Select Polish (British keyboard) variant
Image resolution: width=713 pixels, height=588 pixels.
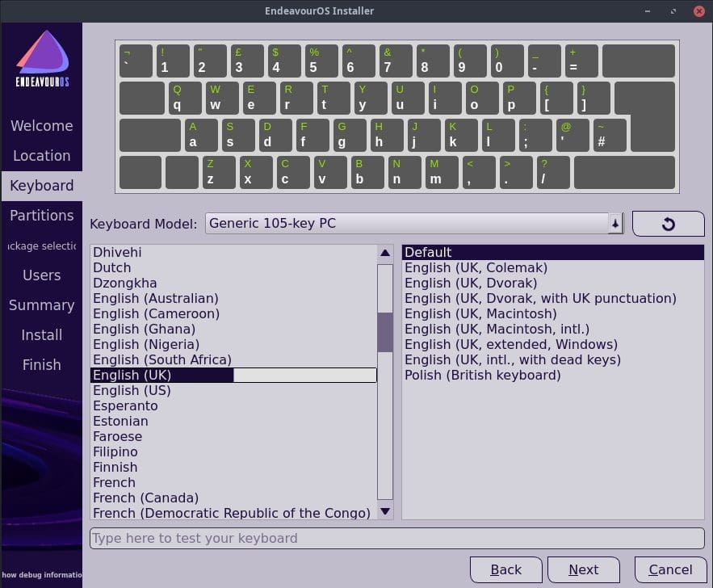pos(553,376)
